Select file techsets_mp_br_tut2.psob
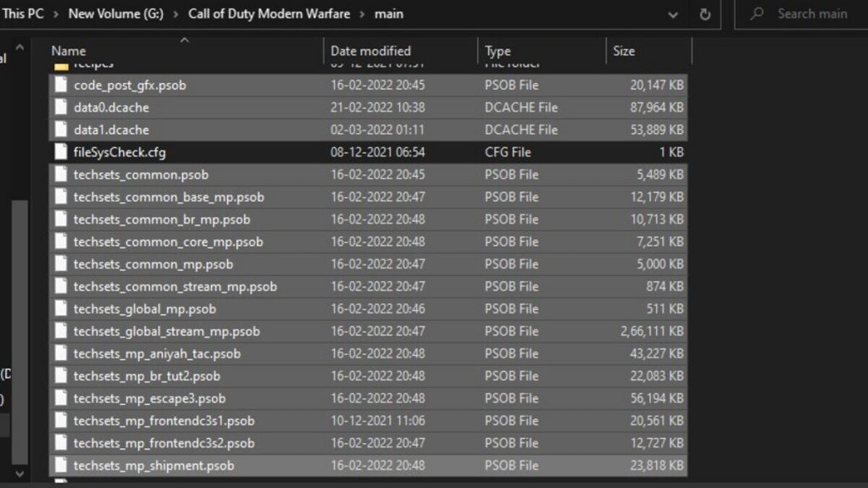868x488 pixels. pos(147,376)
